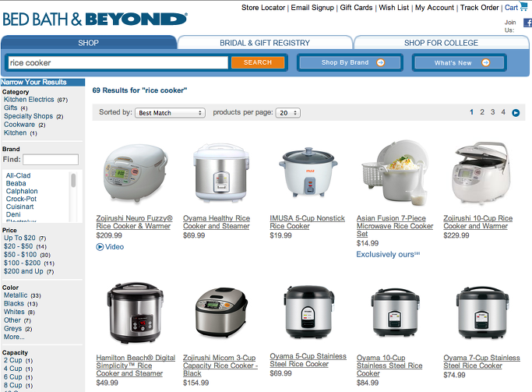Viewport: 532px width, 392px height.
Task: Click the next page arrow icon
Action: click(516, 113)
